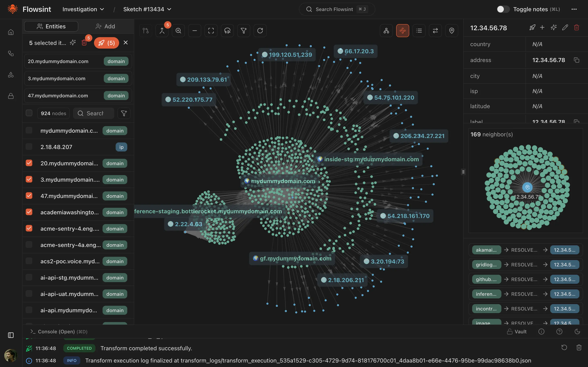Screen dimensions: 588x367
Task: Delete entity 12.34.56.78 using trash icon
Action: (577, 27)
